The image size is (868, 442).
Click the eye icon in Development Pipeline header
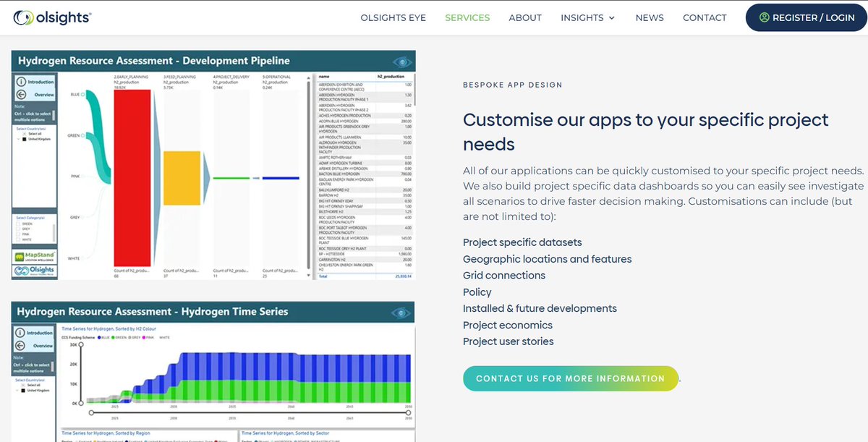401,61
